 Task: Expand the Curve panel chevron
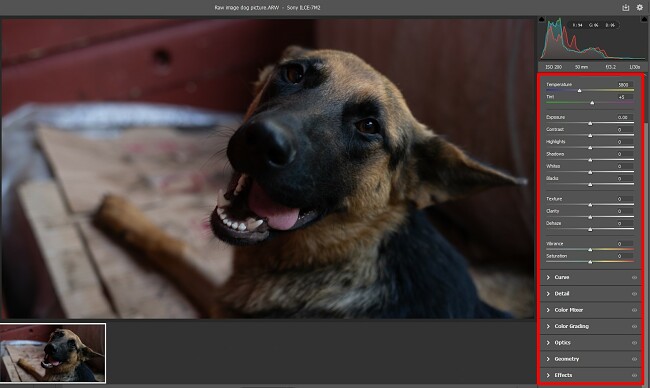click(548, 277)
